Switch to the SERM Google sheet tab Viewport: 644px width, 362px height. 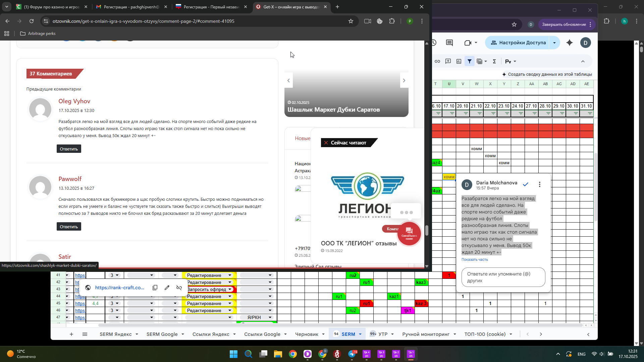(x=162, y=334)
